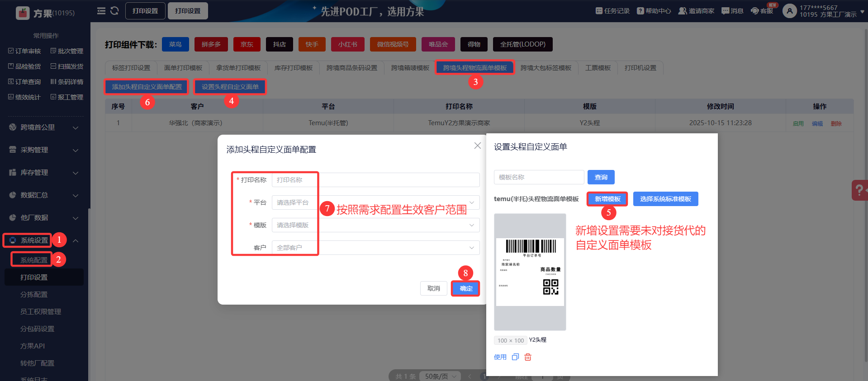Click 删除 in the 华强北 row
This screenshot has height=381, width=868.
point(836,123)
